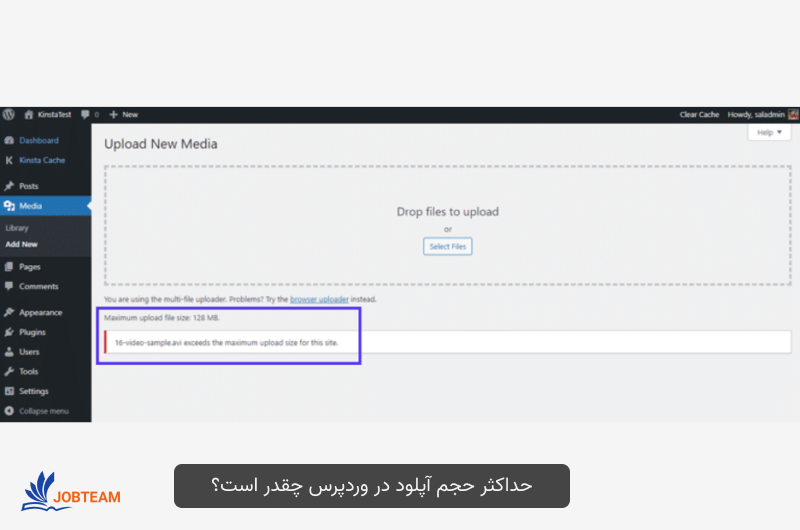Click Clear Cache in the admin bar

[699, 114]
